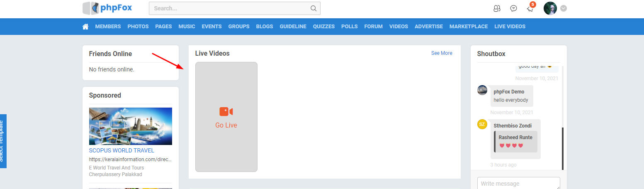Click the Shoutbox scrollbar
The height and width of the screenshot is (189, 644).
coord(562,149)
